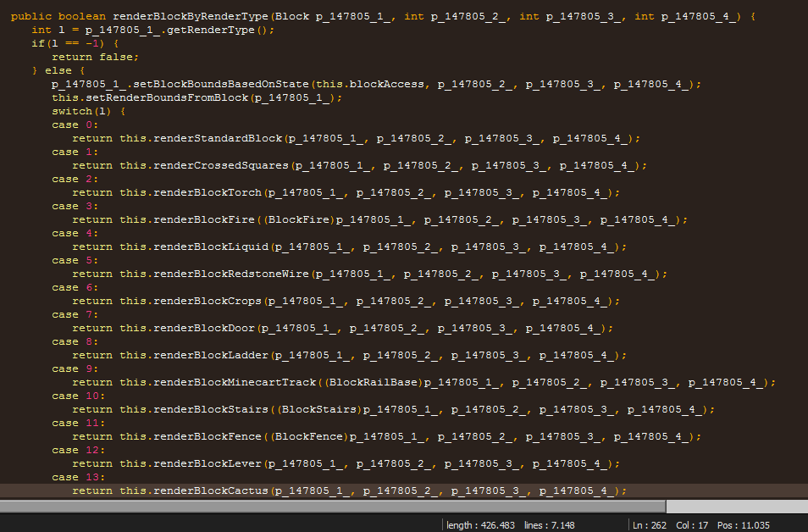The image size is (808, 532).
Task: Click "renderCrossedSquares" in case 1
Action: (221, 165)
